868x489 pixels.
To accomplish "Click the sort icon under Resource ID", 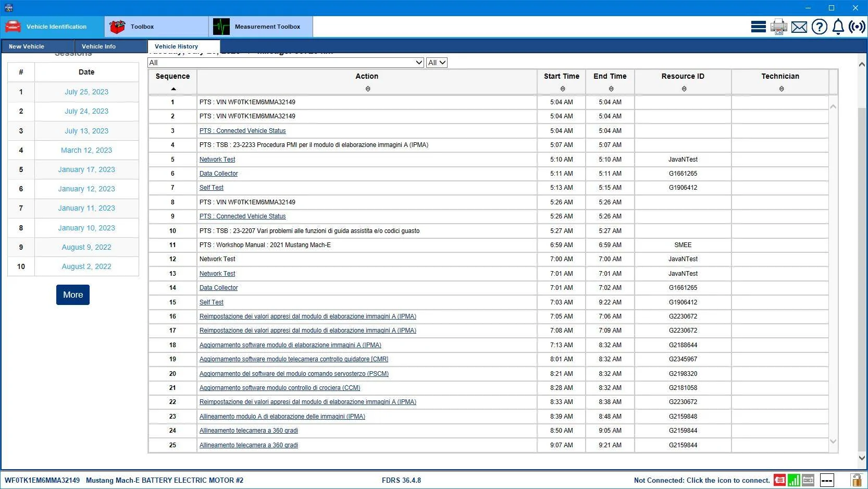I will [684, 89].
